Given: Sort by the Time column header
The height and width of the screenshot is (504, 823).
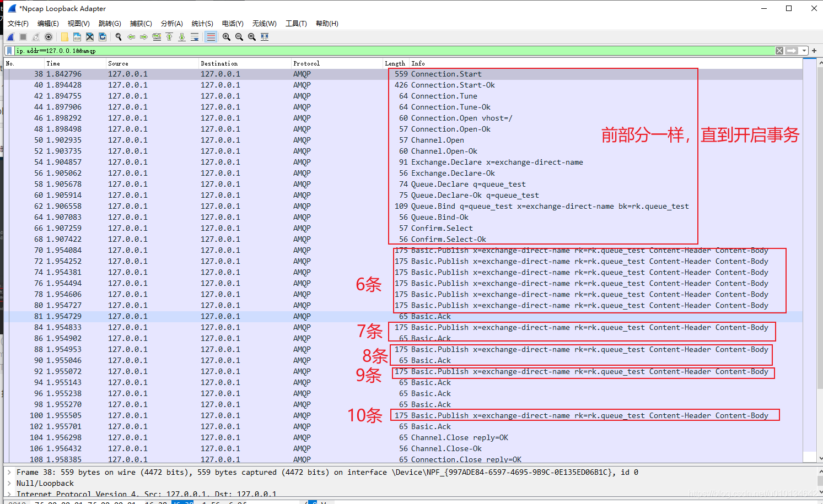Looking at the screenshot, I should [x=74, y=63].
